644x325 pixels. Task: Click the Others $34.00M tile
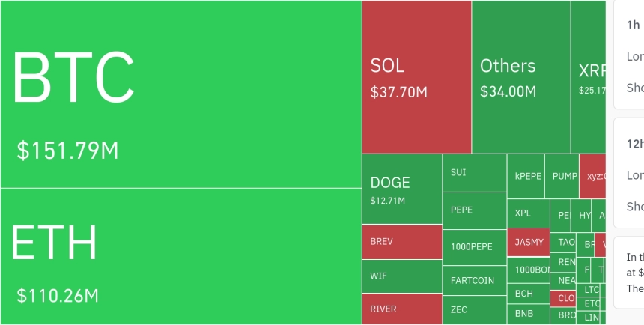(x=520, y=77)
